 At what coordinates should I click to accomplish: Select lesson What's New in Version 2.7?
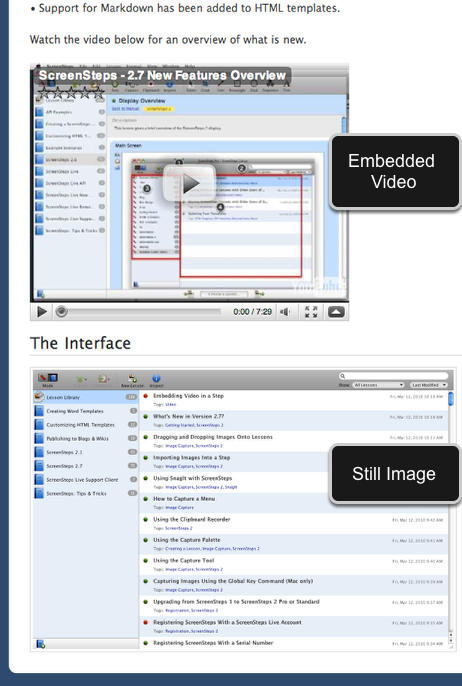pyautogui.click(x=189, y=416)
